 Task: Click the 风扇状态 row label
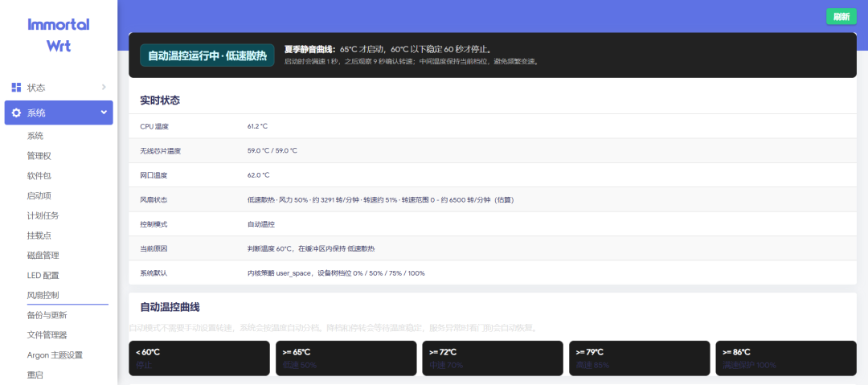click(154, 199)
